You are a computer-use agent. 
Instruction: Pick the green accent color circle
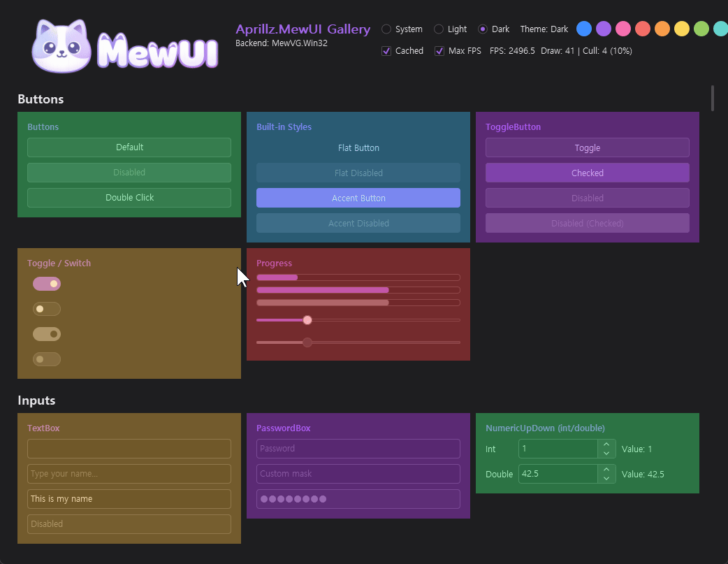click(701, 29)
